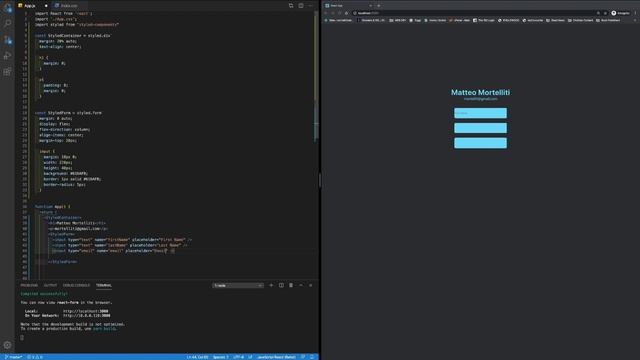Go back in the browser

(326, 13)
